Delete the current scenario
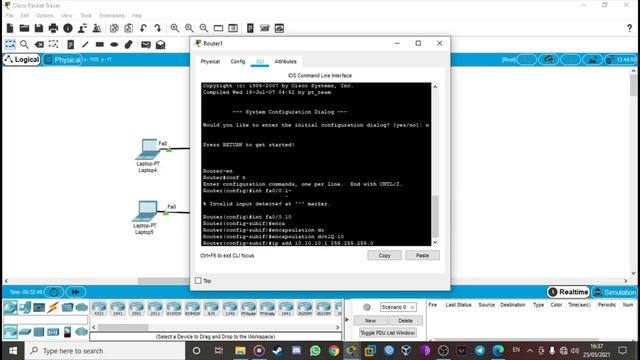Screen dimensions: 640x360 405,320
